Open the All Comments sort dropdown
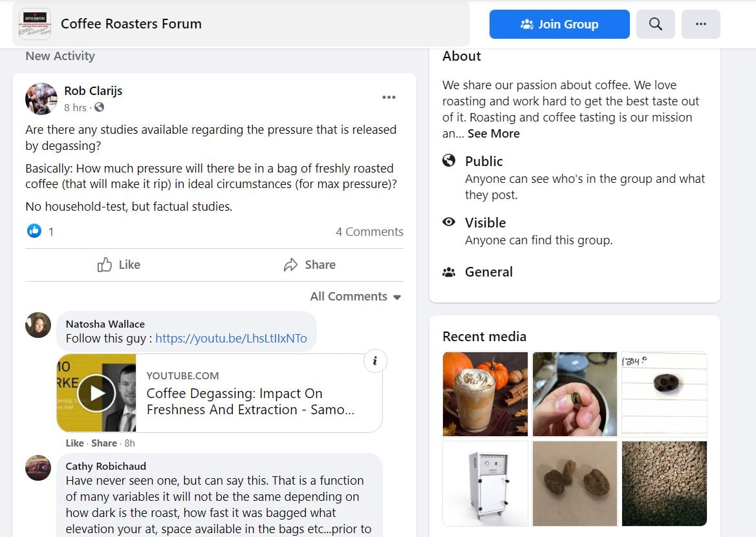756x537 pixels. click(354, 296)
